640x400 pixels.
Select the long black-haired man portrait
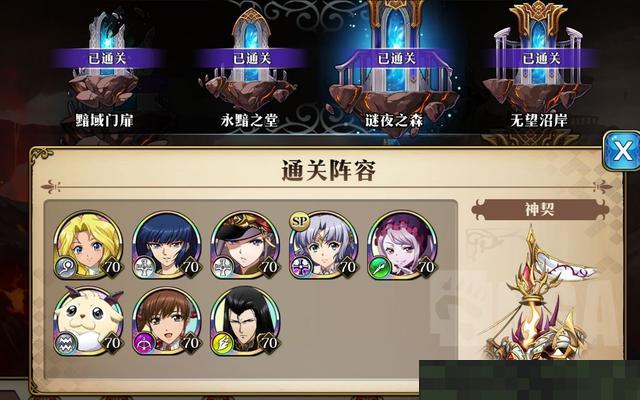245,321
